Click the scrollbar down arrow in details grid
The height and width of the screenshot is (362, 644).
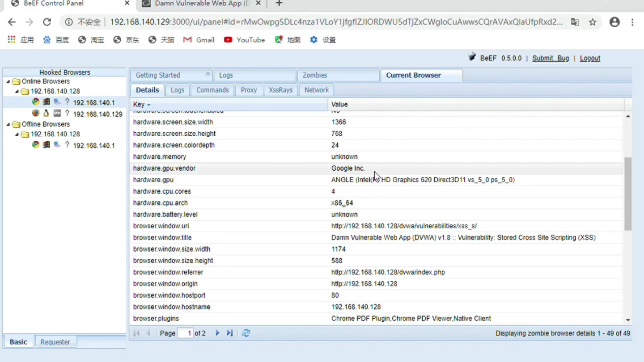tap(628, 320)
